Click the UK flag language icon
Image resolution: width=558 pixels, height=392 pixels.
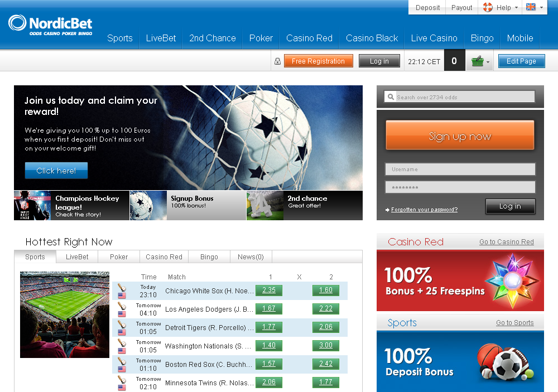coord(531,7)
